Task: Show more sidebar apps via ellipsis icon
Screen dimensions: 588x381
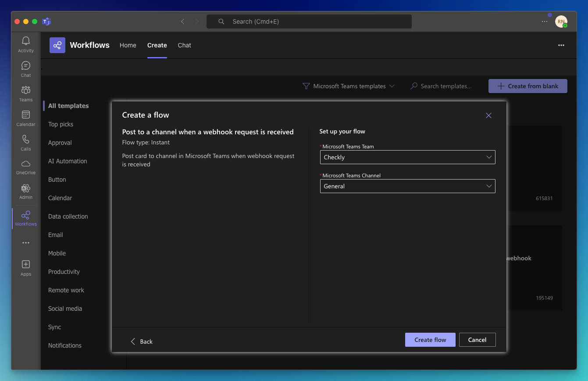Action: click(25, 242)
